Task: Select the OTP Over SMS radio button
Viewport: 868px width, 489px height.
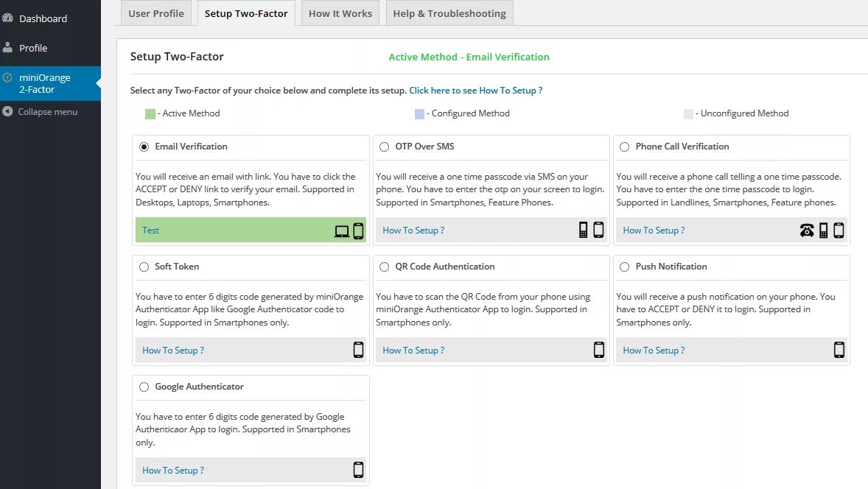Action: click(x=384, y=147)
